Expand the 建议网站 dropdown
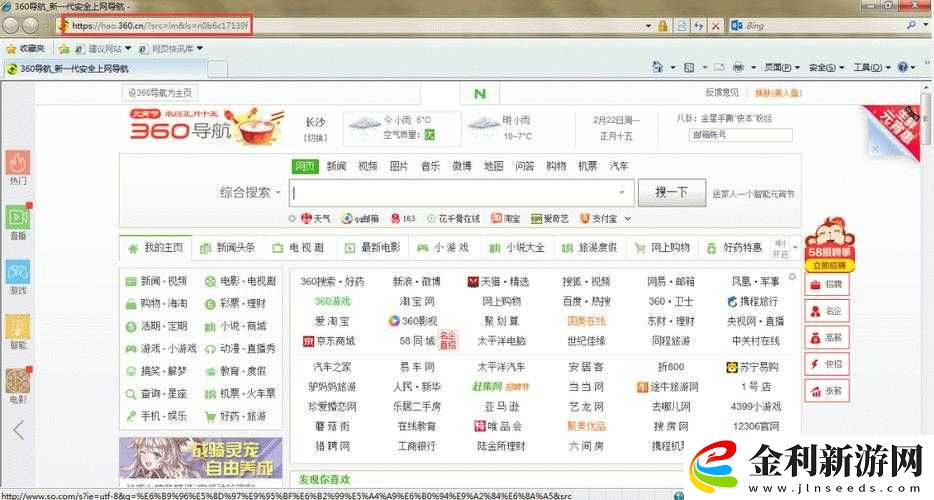The width and height of the screenshot is (934, 500). [127, 48]
